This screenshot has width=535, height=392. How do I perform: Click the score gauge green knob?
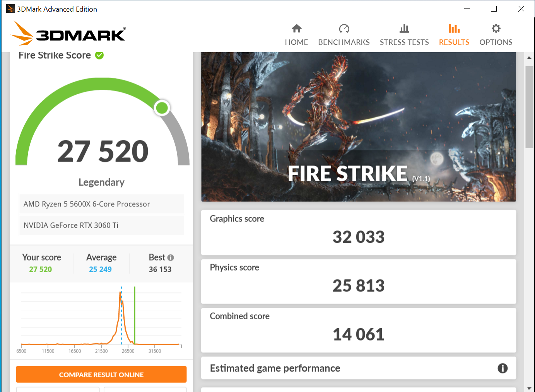point(162,108)
